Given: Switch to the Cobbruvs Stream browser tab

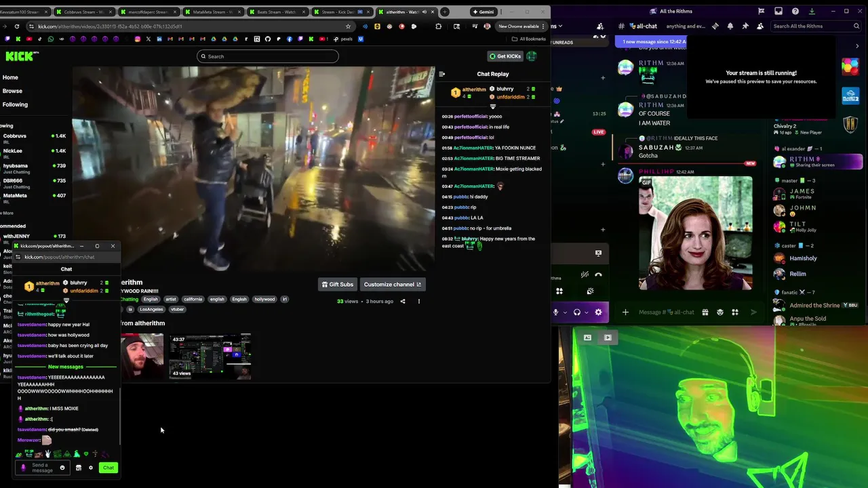Looking at the screenshot, I should click(x=85, y=12).
